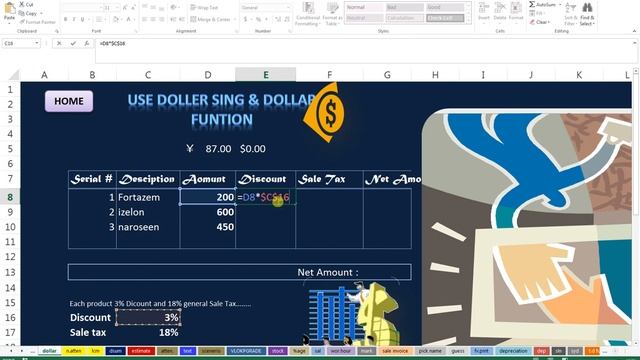
Task: Select cell with amount 200
Action: (208, 197)
